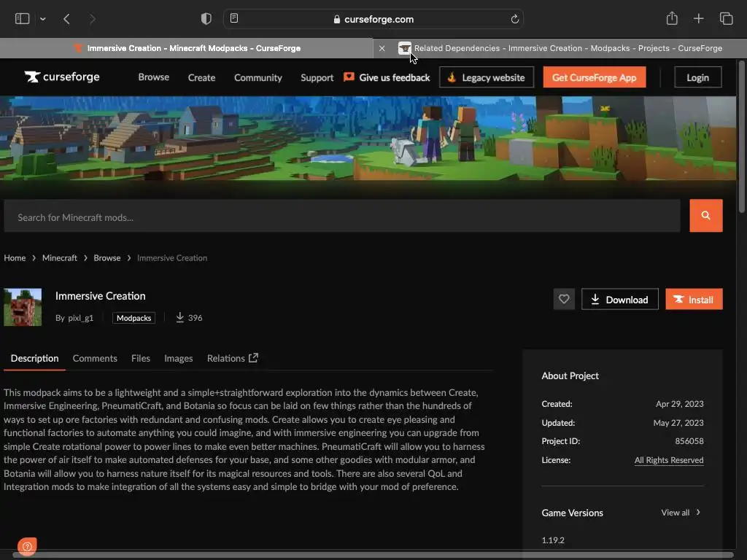This screenshot has width=747, height=560.
Task: Focus the Search for Minecraft mods field
Action: click(342, 216)
